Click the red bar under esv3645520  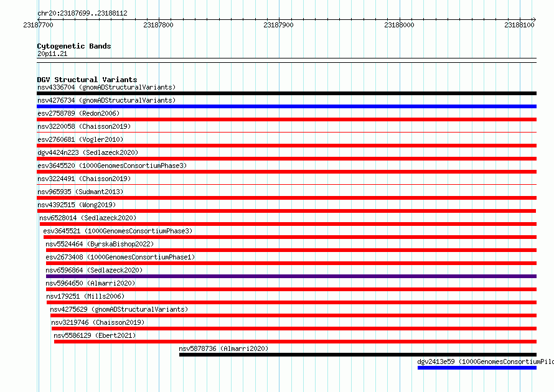point(286,172)
